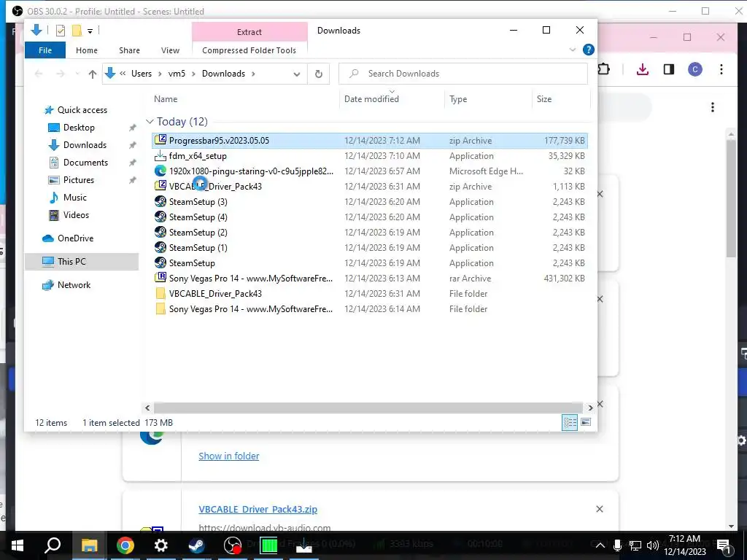
Task: Select the VBCABLE_Driver_Pack43 zip archive
Action: tap(370, 187)
